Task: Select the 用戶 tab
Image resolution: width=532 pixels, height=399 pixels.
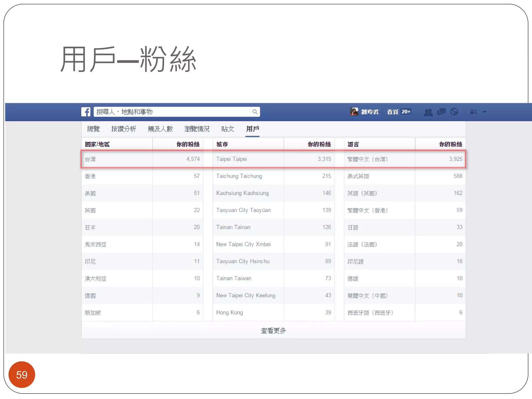Action: tap(252, 129)
